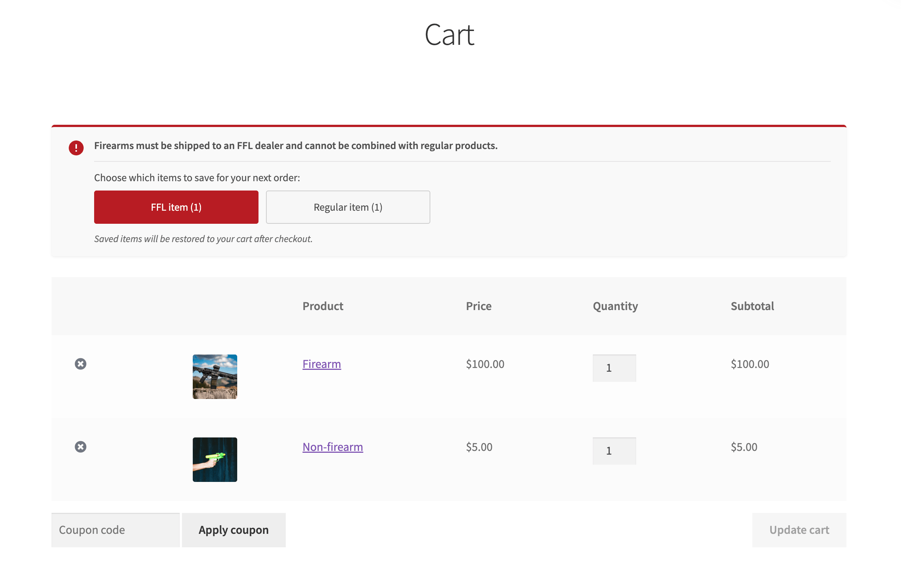Click 'Saved items will be restored' note
The height and width of the screenshot is (588, 901).
click(x=204, y=239)
